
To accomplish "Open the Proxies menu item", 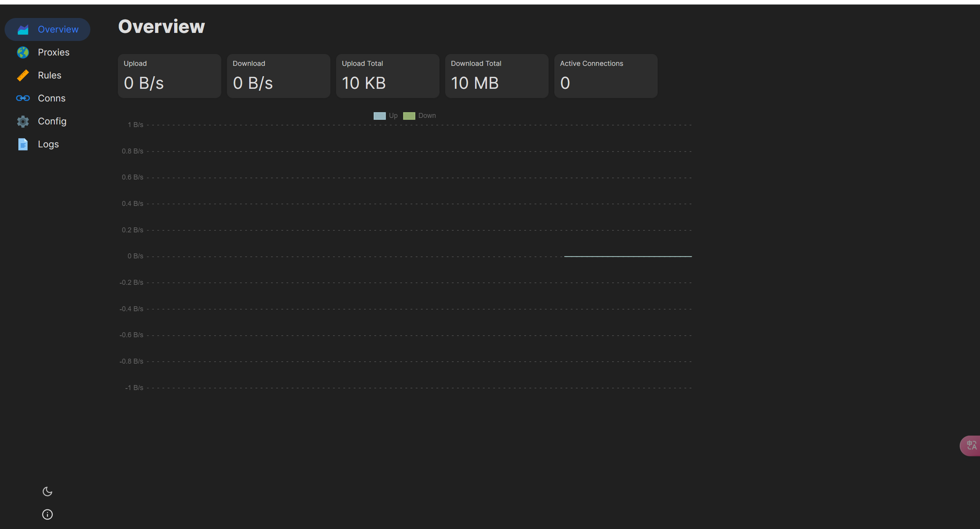I will pos(54,52).
